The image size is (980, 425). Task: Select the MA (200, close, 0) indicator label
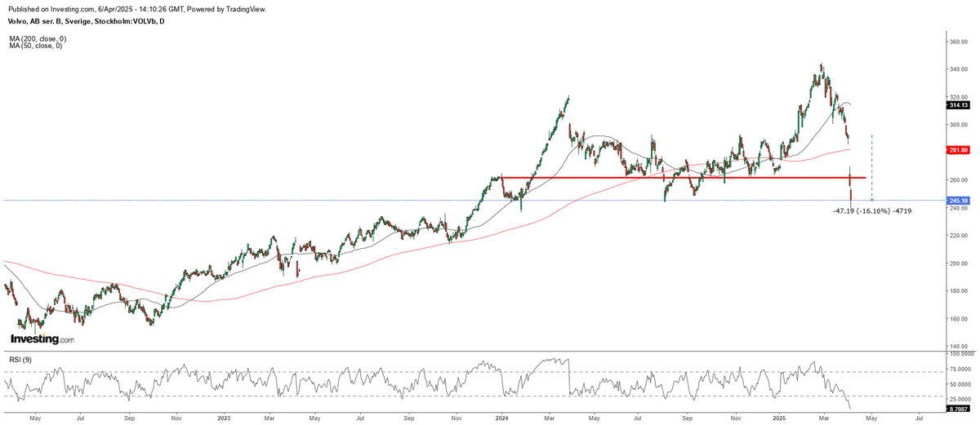[37, 38]
